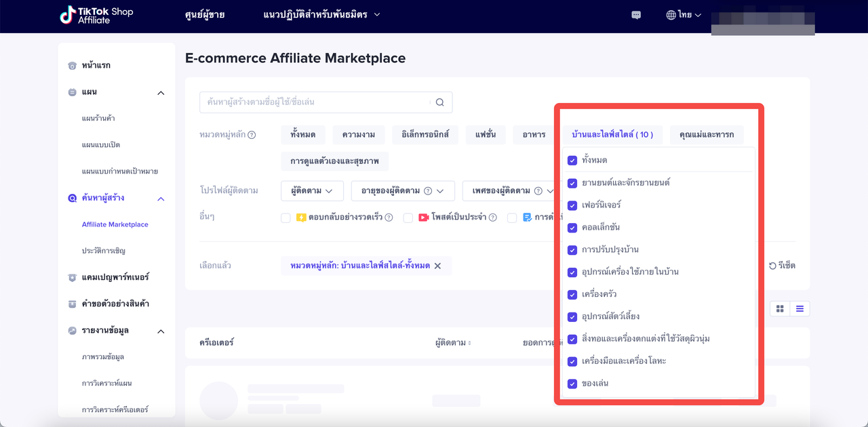Viewport: 868px width, 427px height.
Task: Click the search magnifier icon
Action: point(439,102)
